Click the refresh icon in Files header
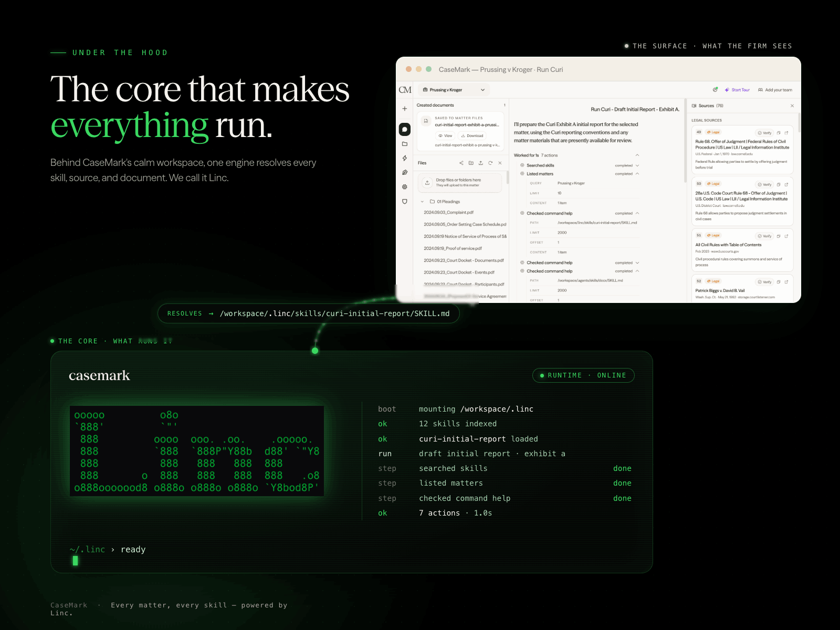This screenshot has width=840, height=630. [490, 163]
